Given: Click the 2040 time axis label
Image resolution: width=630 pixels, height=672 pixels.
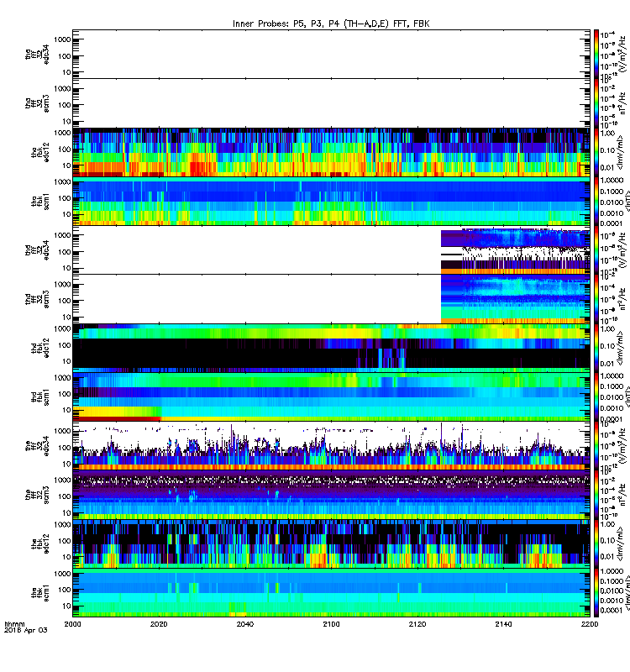Looking at the screenshot, I should coord(244,624).
